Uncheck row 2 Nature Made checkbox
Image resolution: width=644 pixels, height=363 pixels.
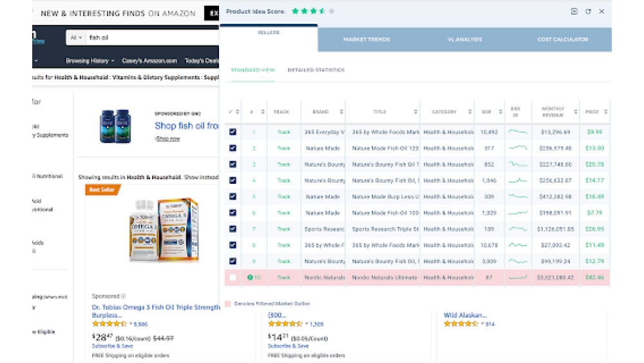coord(233,148)
